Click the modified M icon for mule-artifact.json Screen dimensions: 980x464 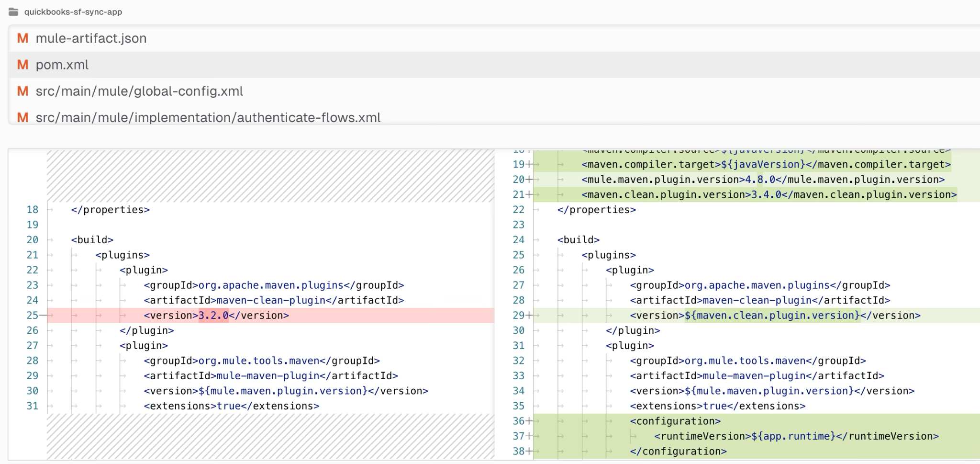pos(22,38)
